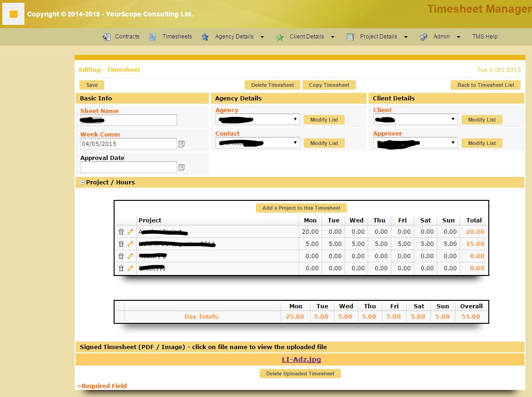Click the Timesheets menu icon
This screenshot has height=397, width=532.
tap(153, 37)
